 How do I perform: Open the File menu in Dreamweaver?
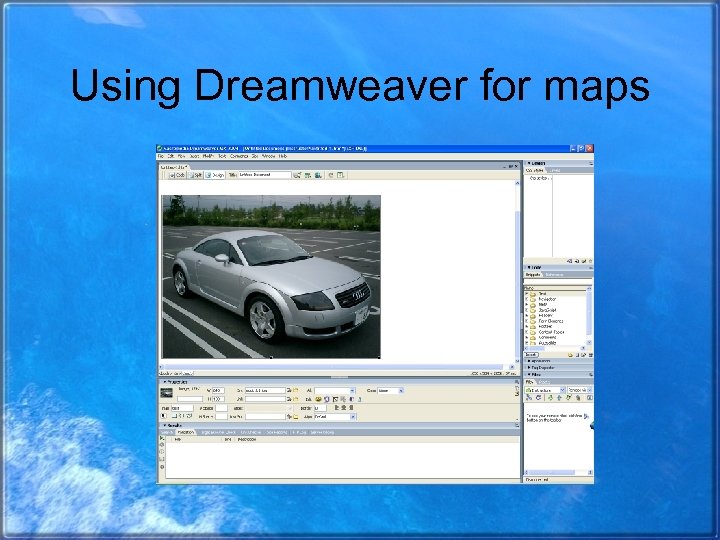pos(161,156)
